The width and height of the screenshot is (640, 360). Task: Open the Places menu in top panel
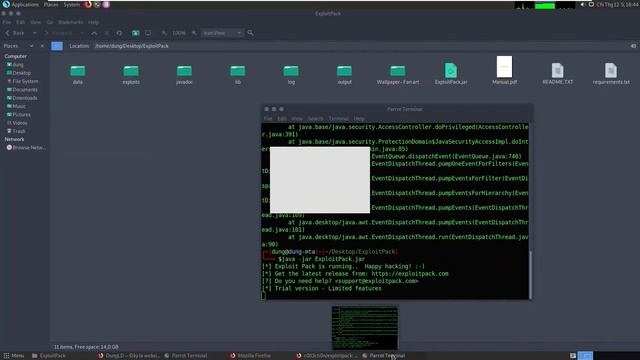click(51, 4)
